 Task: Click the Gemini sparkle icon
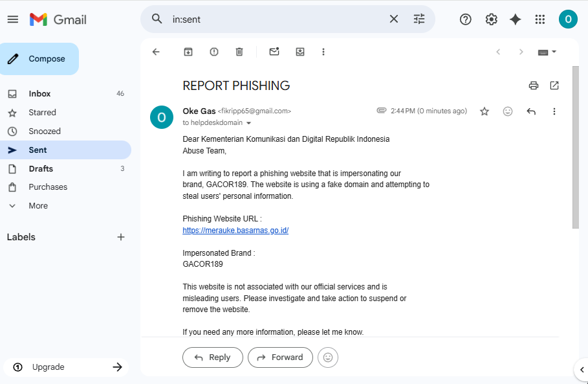(x=516, y=19)
